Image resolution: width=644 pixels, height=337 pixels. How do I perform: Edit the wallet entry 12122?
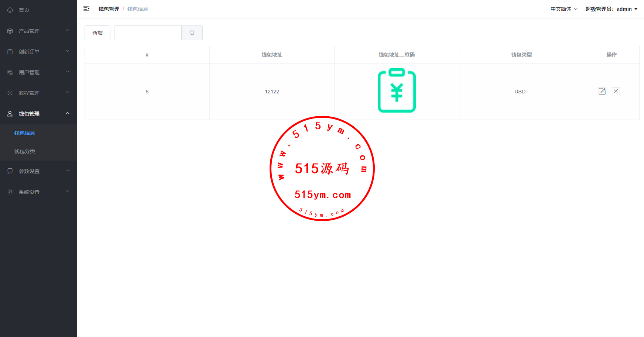point(602,91)
